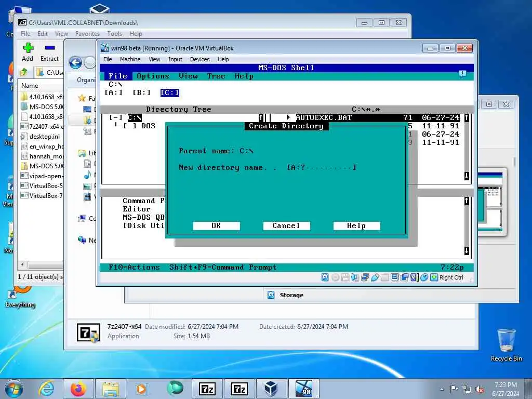Viewport: 532px width, 399px height.
Task: Click the New directory name input field
Action: pyautogui.click(x=321, y=167)
